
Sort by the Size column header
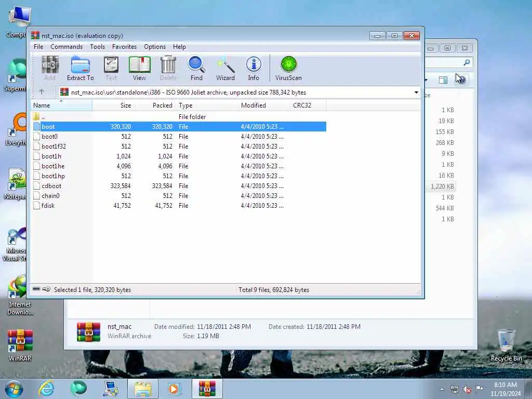point(113,105)
